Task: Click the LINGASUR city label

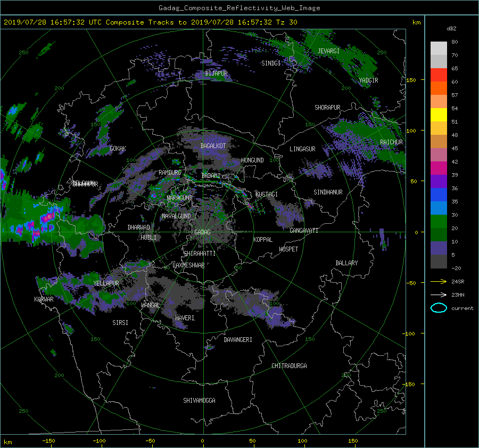Action: coord(302,149)
